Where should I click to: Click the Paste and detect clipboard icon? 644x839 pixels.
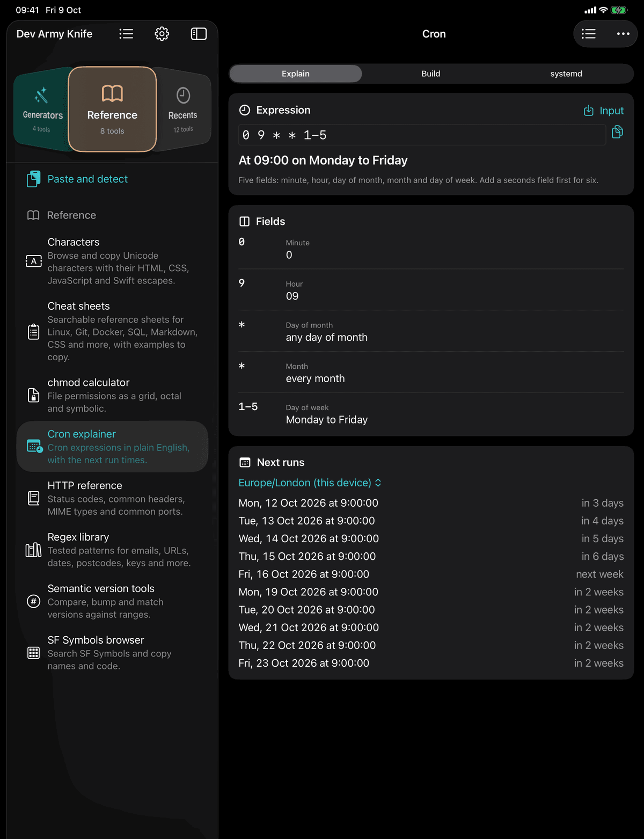(33, 179)
